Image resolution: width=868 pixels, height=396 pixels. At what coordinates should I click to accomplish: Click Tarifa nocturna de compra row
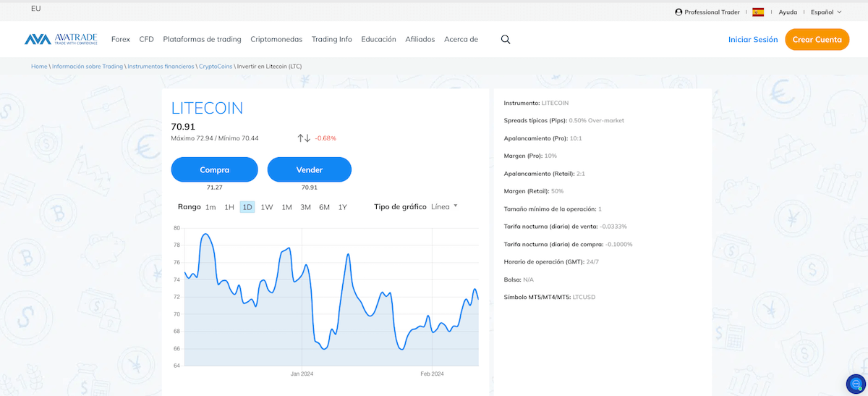pyautogui.click(x=569, y=244)
